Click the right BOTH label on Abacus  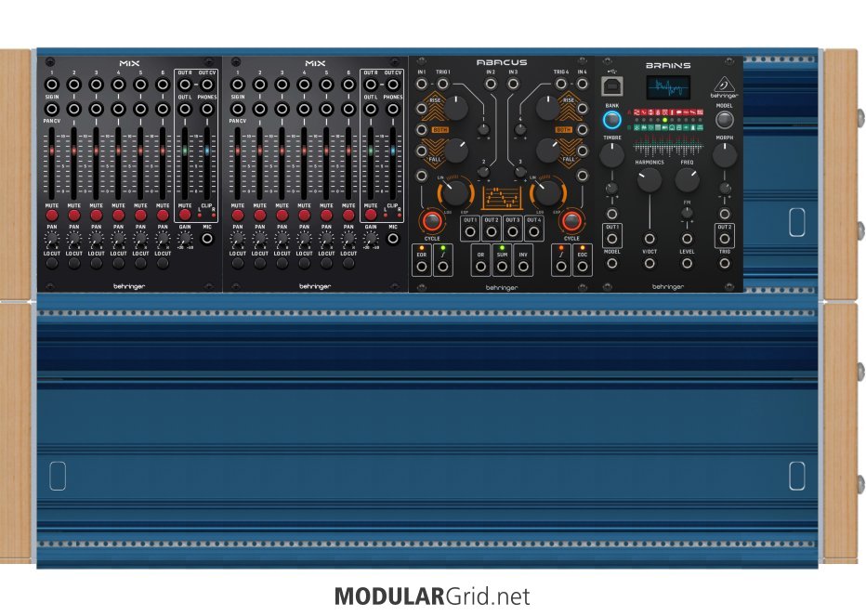[563, 130]
